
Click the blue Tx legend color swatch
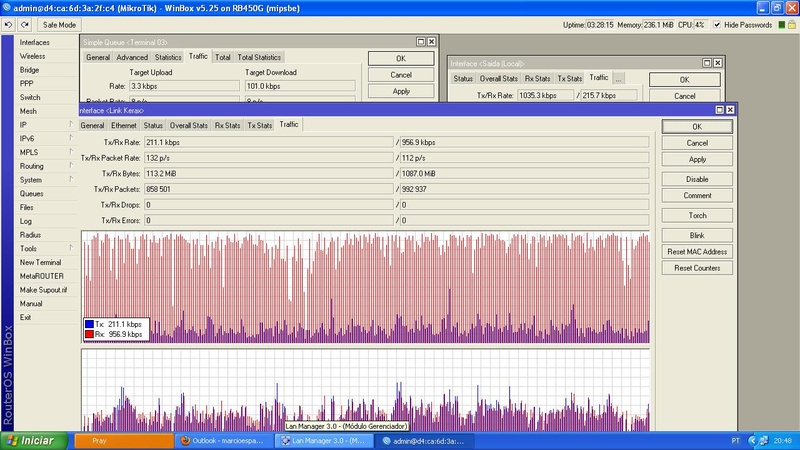coord(89,324)
